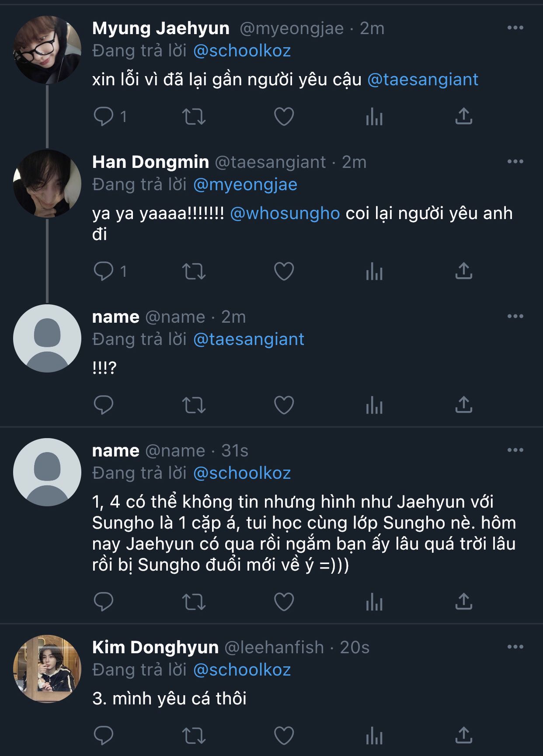The image size is (543, 756).
Task: View analytics of Han Dongmin's tweet
Action: click(374, 271)
